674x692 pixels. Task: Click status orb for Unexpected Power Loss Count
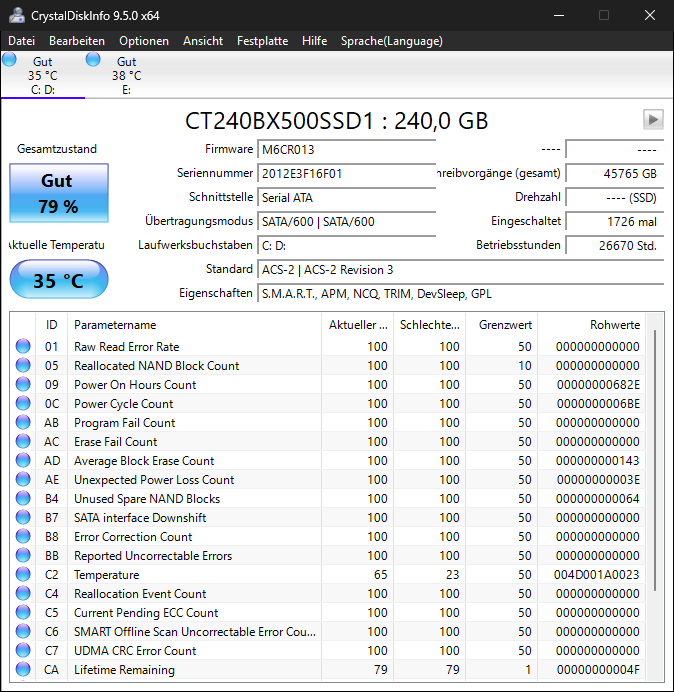pos(23,479)
